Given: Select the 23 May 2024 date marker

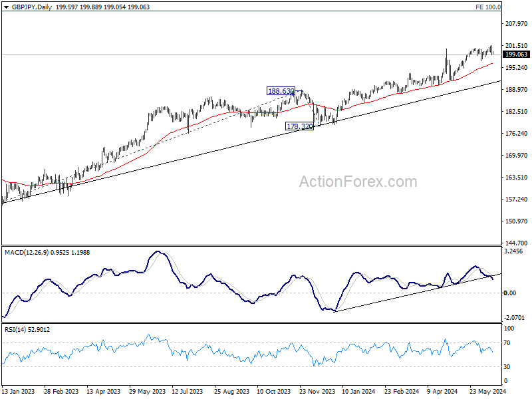Looking at the screenshot, I should click(488, 391).
